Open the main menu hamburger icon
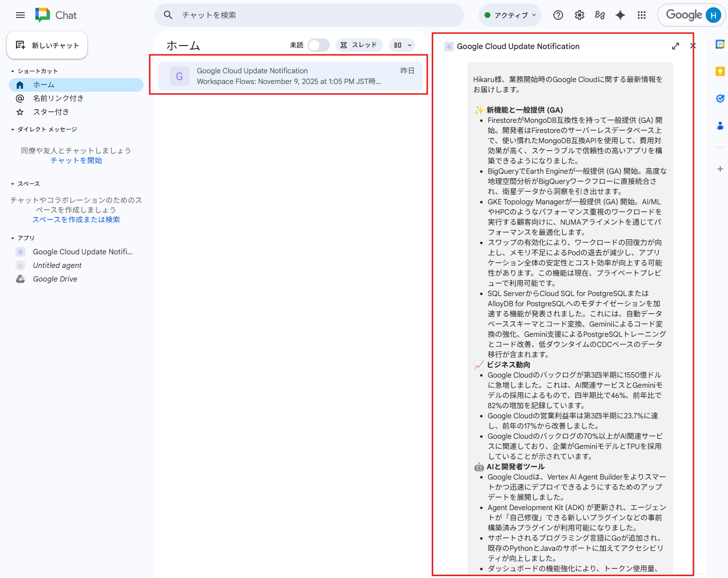The width and height of the screenshot is (728, 578). click(20, 15)
